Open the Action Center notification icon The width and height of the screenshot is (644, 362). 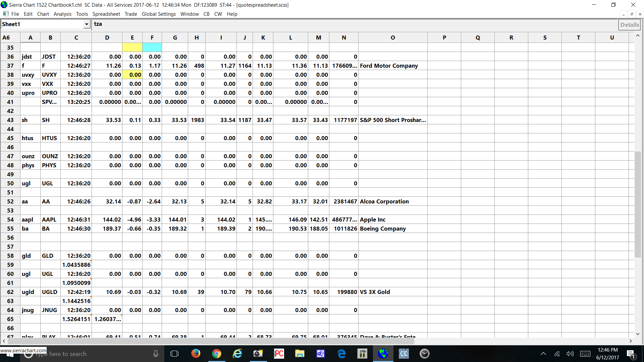click(631, 354)
